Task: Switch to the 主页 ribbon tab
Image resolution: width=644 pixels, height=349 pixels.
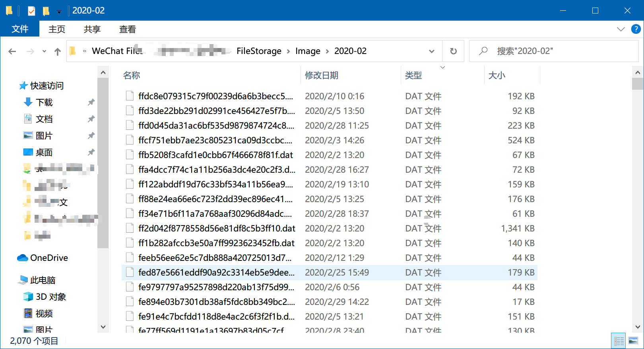Action: point(57,29)
